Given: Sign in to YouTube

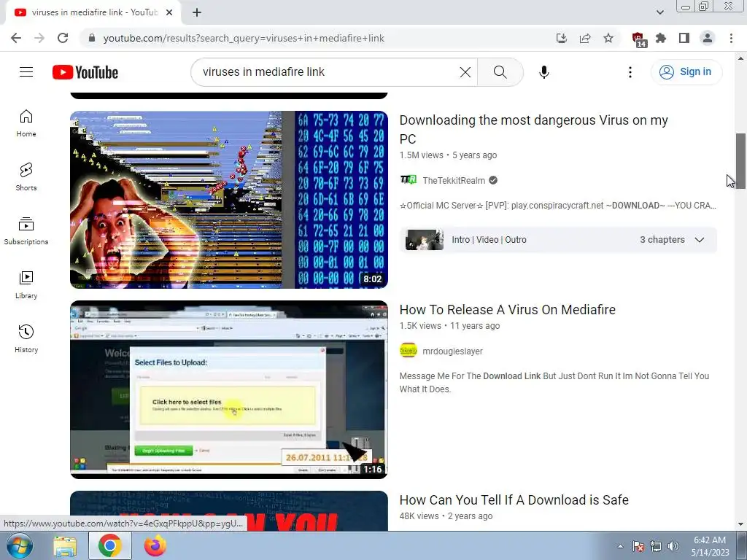Looking at the screenshot, I should [x=686, y=72].
